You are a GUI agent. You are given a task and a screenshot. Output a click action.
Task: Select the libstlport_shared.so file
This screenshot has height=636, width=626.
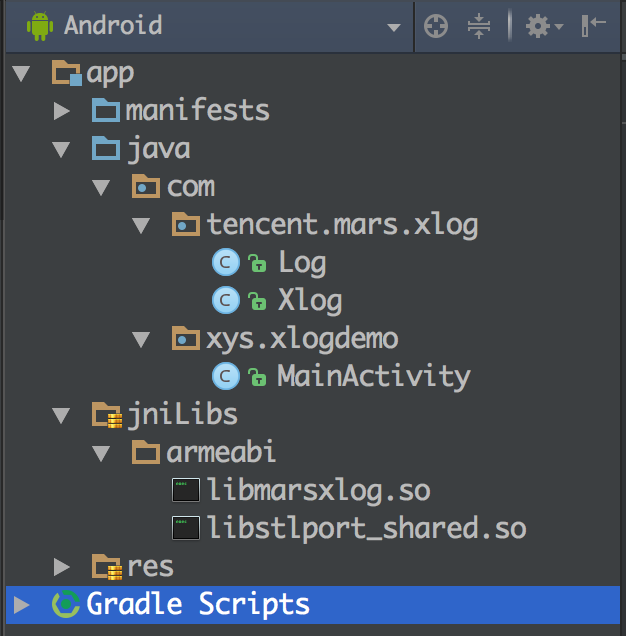(367, 529)
